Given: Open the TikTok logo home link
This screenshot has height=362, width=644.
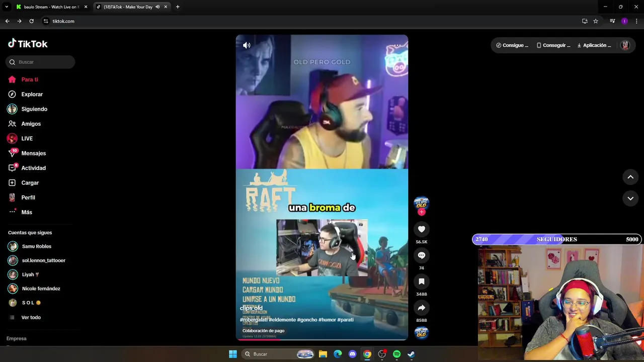Looking at the screenshot, I should tap(28, 44).
